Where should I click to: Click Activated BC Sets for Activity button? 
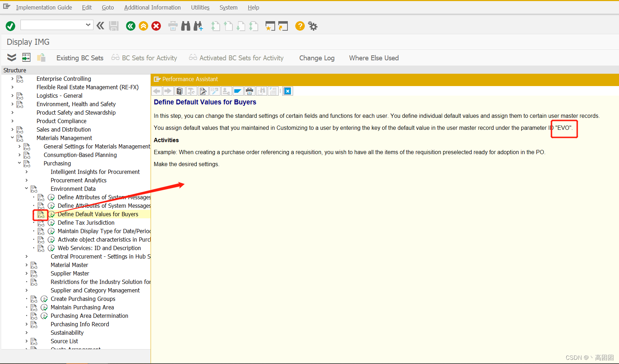point(236,58)
